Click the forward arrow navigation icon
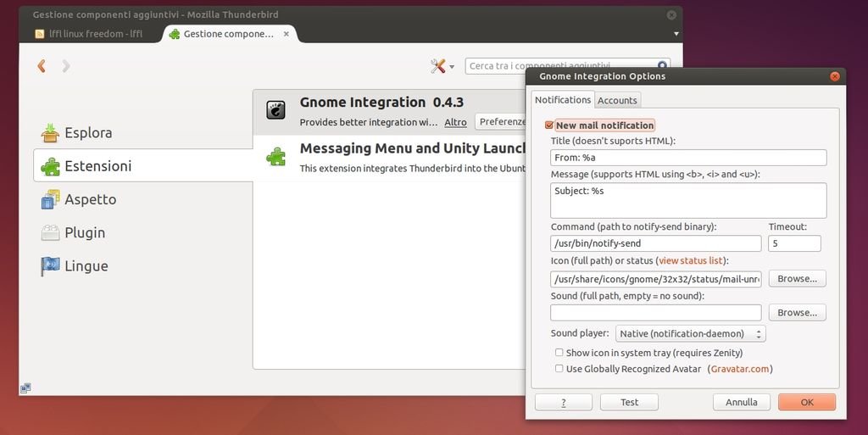Screen dimensions: 868x435 [x=66, y=66]
